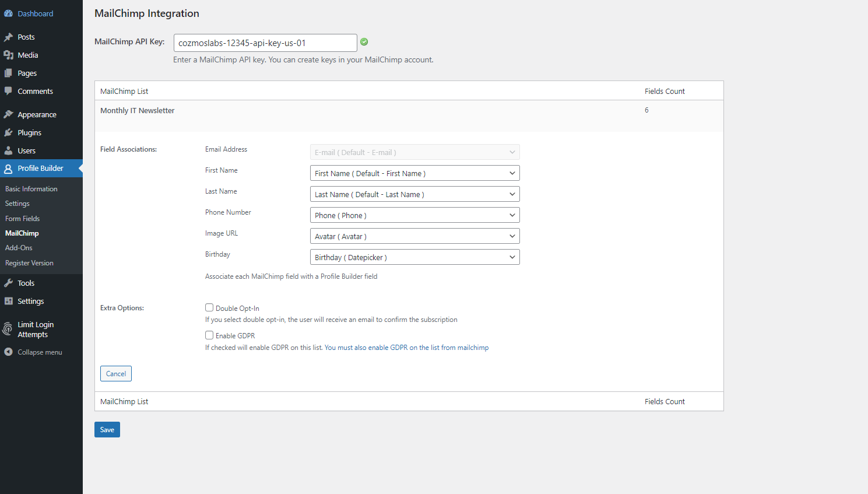Click the Cancel button

[x=116, y=373]
